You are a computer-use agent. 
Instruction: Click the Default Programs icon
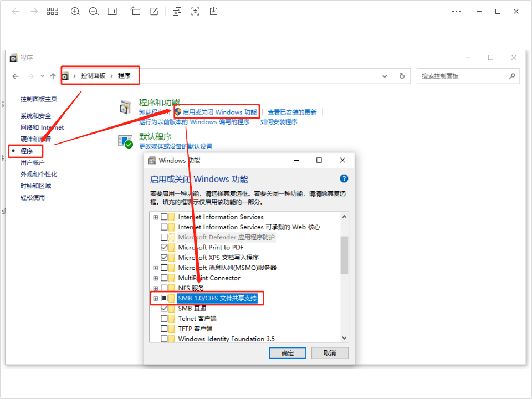(x=125, y=141)
